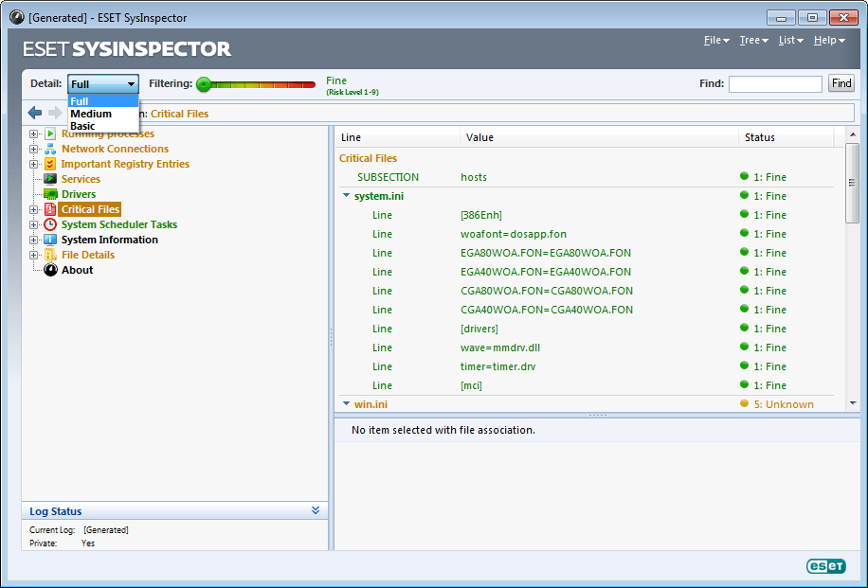
Task: Collapse the win.ini section
Action: click(347, 403)
